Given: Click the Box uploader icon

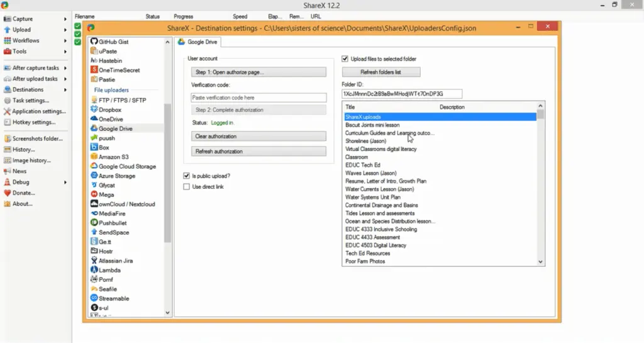Looking at the screenshot, I should tap(94, 147).
